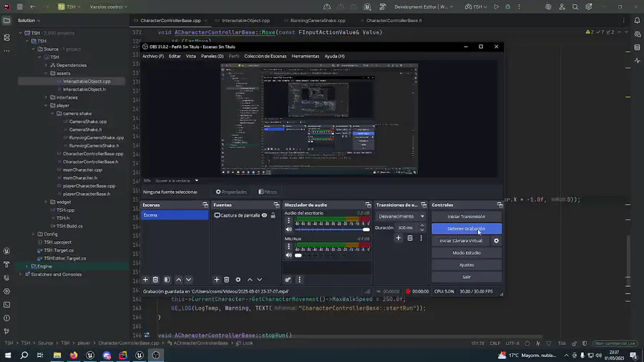Increase the transition Duración value
The width and height of the screenshot is (644, 362).
421,225
